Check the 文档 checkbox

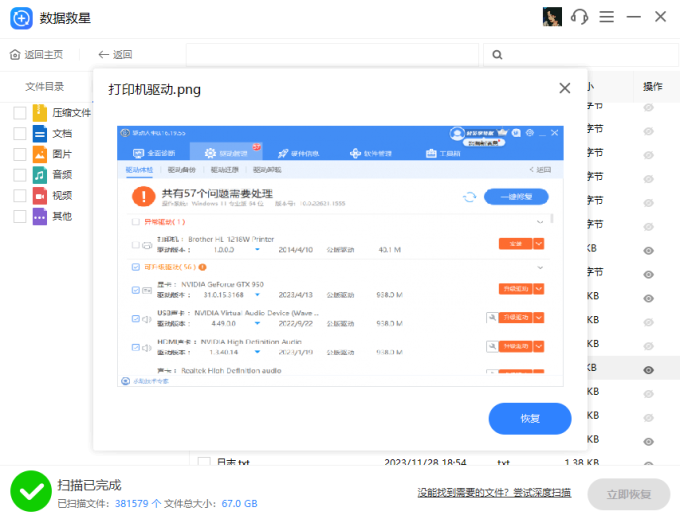click(20, 134)
